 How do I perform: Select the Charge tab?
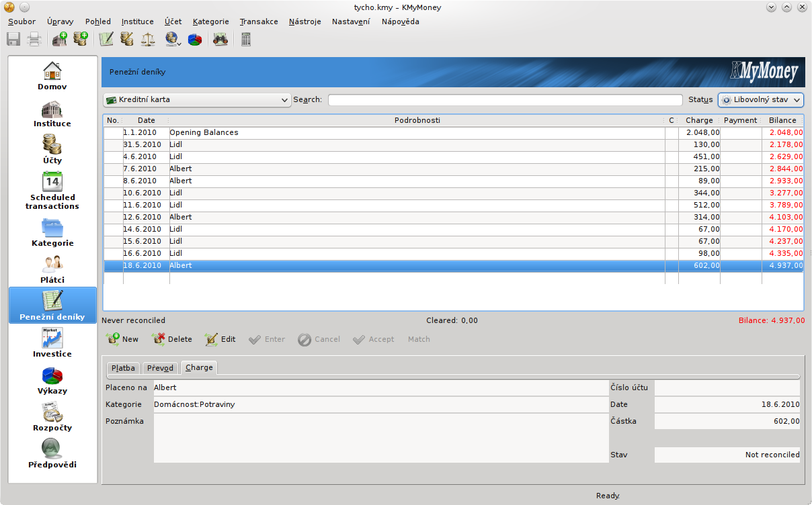tap(199, 367)
